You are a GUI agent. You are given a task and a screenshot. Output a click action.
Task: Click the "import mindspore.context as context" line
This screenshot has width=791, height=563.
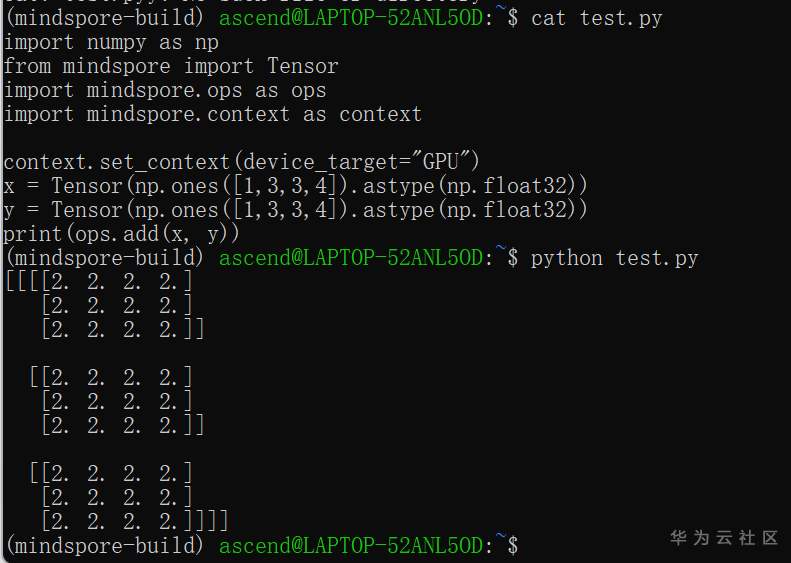213,114
